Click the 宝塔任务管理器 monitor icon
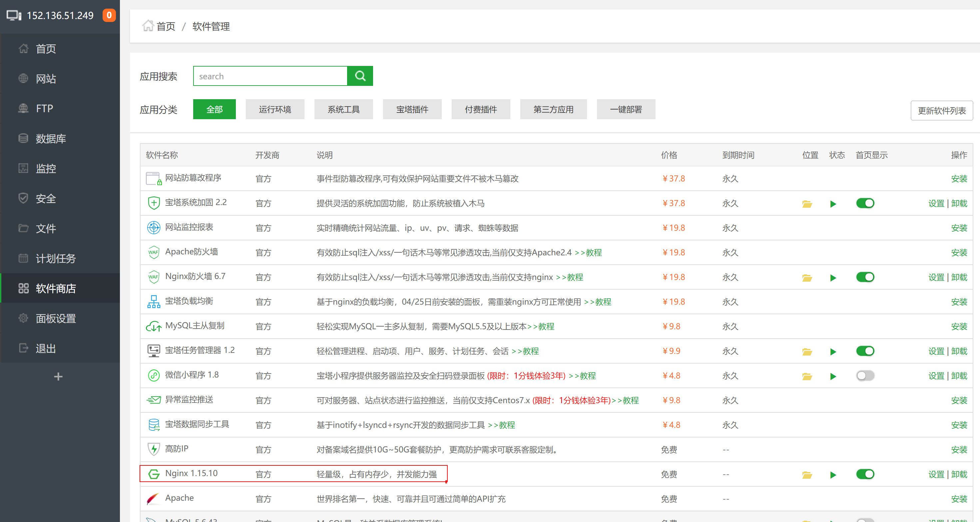The width and height of the screenshot is (980, 522). tap(154, 351)
